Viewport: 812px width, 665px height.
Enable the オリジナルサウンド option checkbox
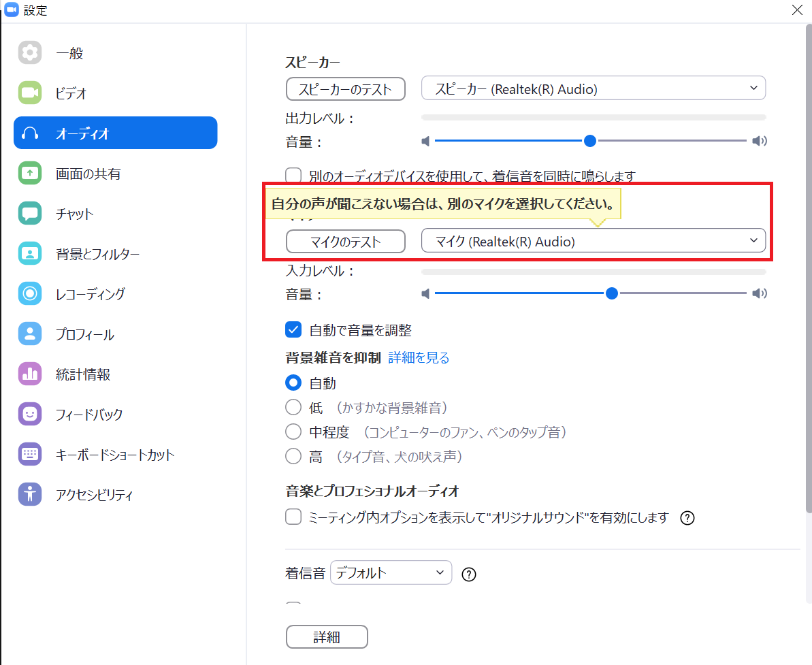293,517
